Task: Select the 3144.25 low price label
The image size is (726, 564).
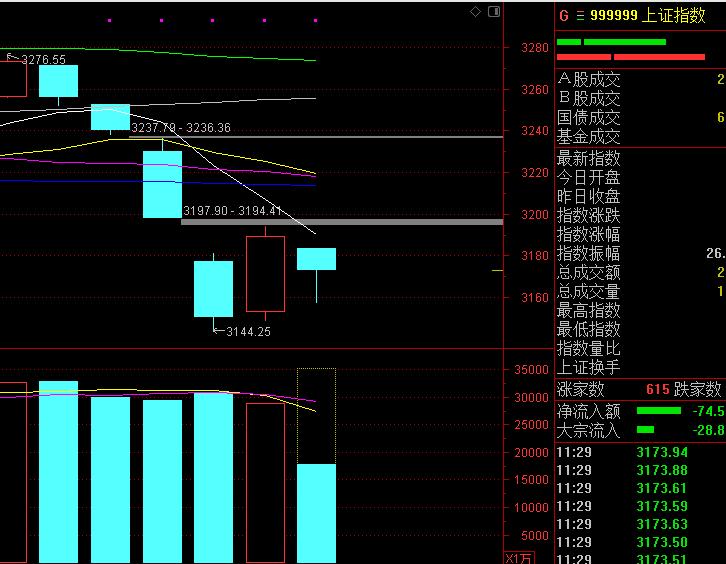Action: click(248, 332)
